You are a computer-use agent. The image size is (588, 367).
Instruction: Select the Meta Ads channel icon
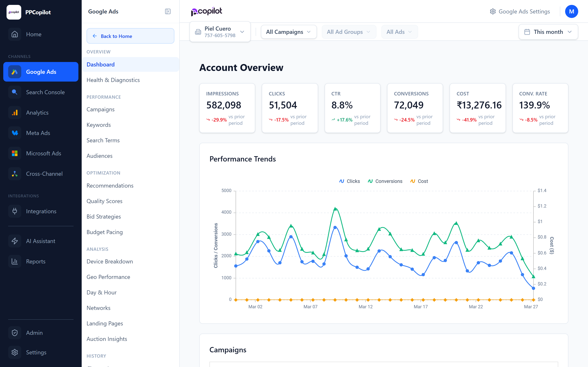(14, 133)
